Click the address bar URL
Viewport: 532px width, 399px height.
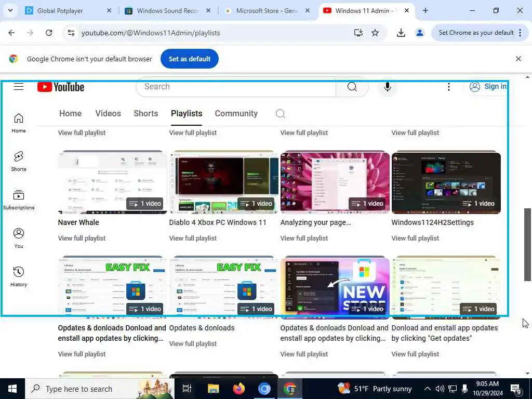pyautogui.click(x=151, y=33)
